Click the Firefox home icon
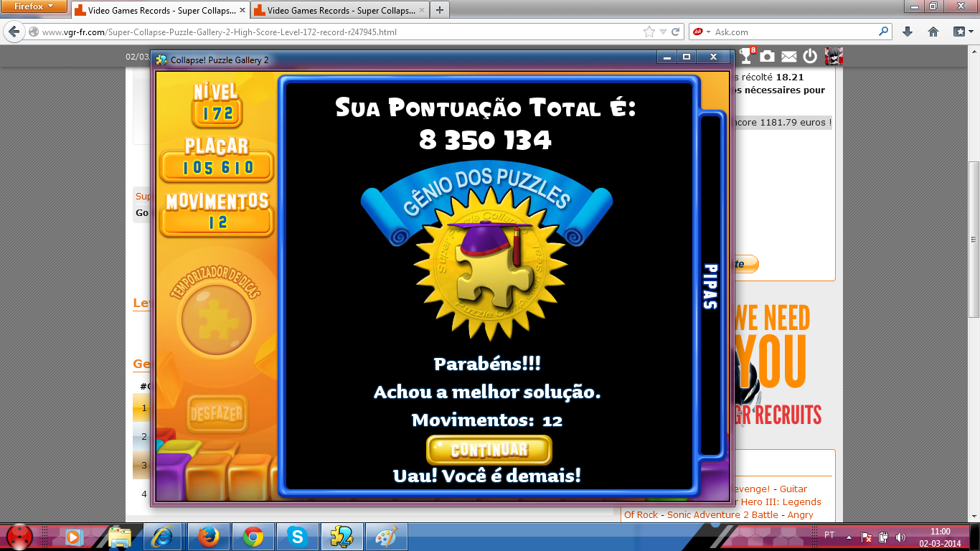 (933, 32)
